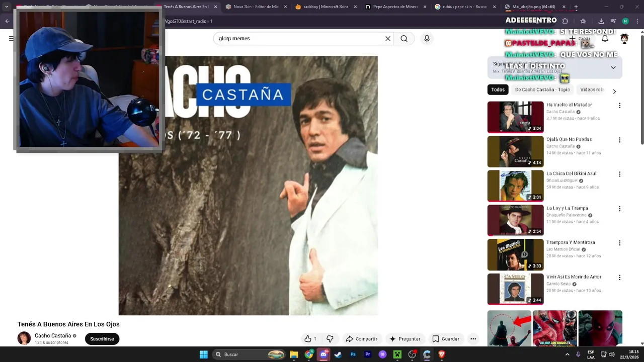
Task: Play the 'La Chica Del Bikini Azul' thumbnail
Action: (515, 186)
